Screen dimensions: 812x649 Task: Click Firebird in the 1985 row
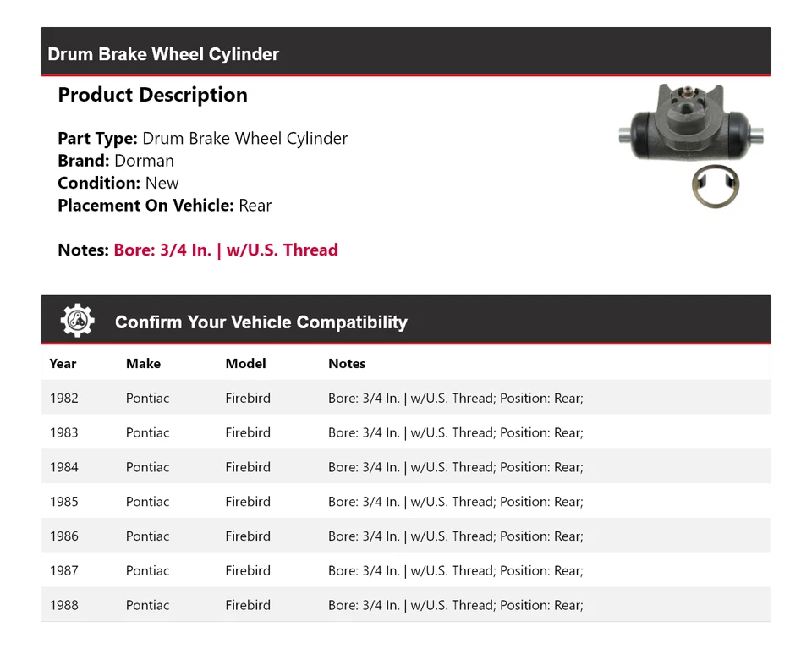(x=248, y=502)
